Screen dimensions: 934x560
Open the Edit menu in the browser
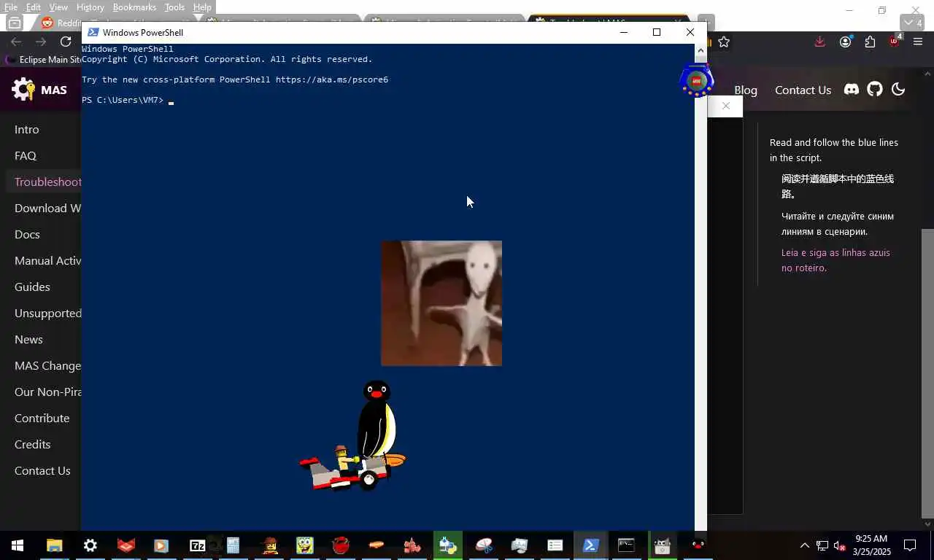(34, 7)
